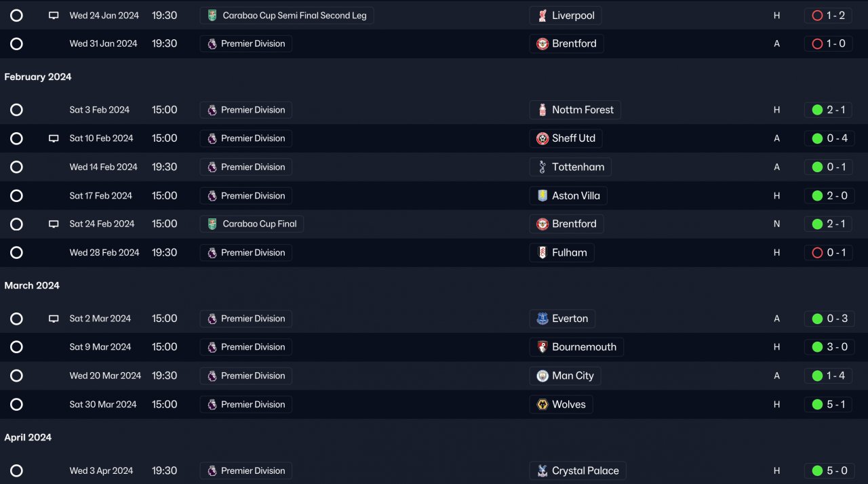View the 5-1 Wolves match result
This screenshot has width=868, height=484.
click(x=828, y=405)
